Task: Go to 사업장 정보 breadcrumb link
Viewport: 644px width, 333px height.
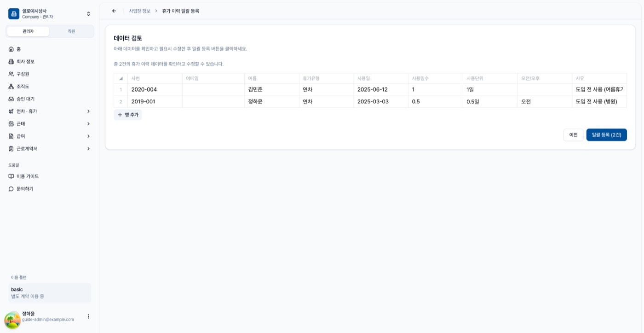Action: (x=140, y=11)
